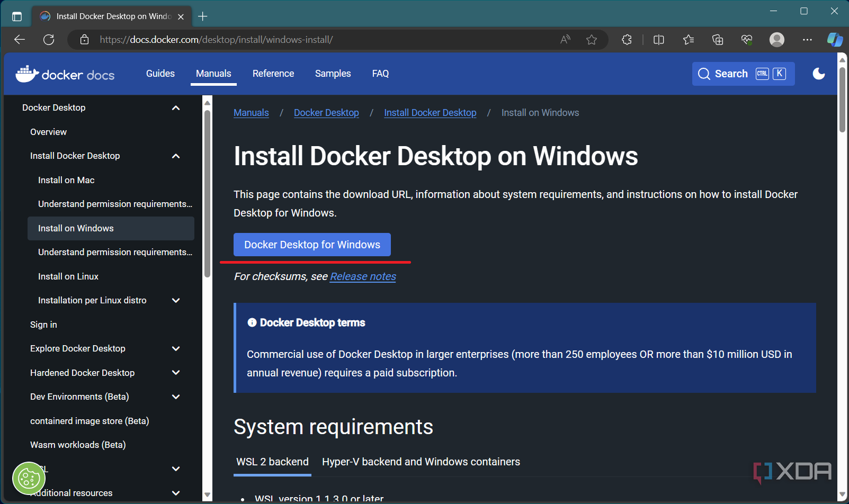Expand the section above Additional resources
The width and height of the screenshot is (849, 504).
click(176, 469)
